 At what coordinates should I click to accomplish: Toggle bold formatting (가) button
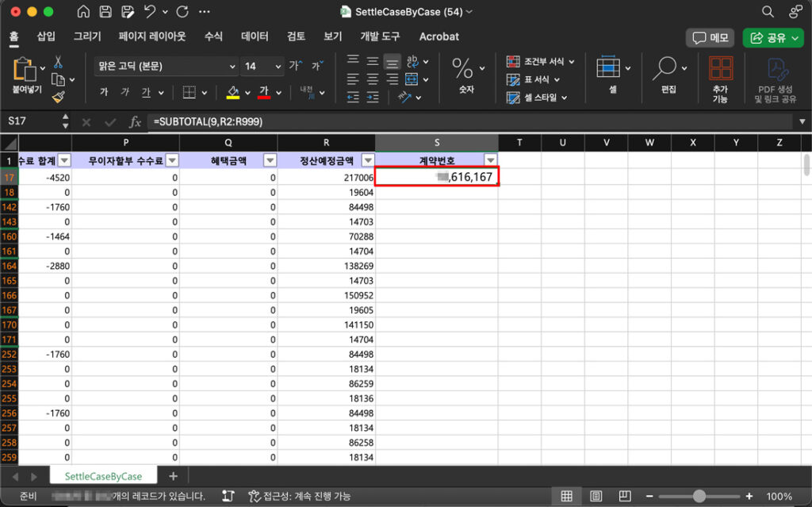104,93
